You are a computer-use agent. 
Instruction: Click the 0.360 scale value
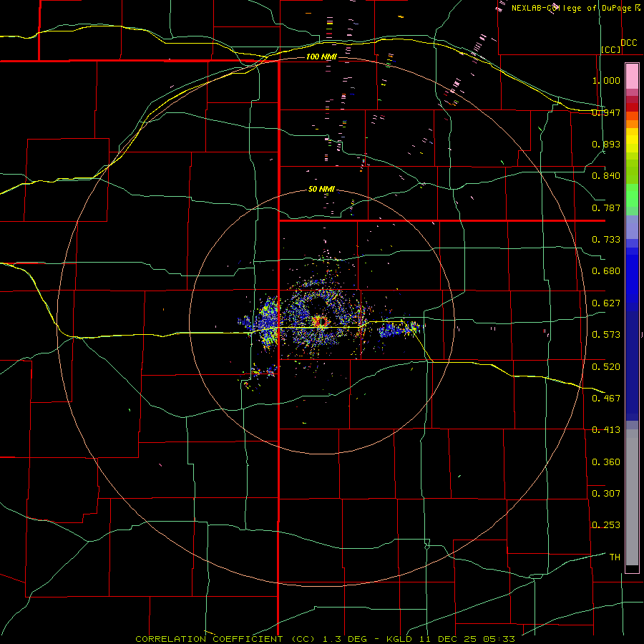point(606,462)
